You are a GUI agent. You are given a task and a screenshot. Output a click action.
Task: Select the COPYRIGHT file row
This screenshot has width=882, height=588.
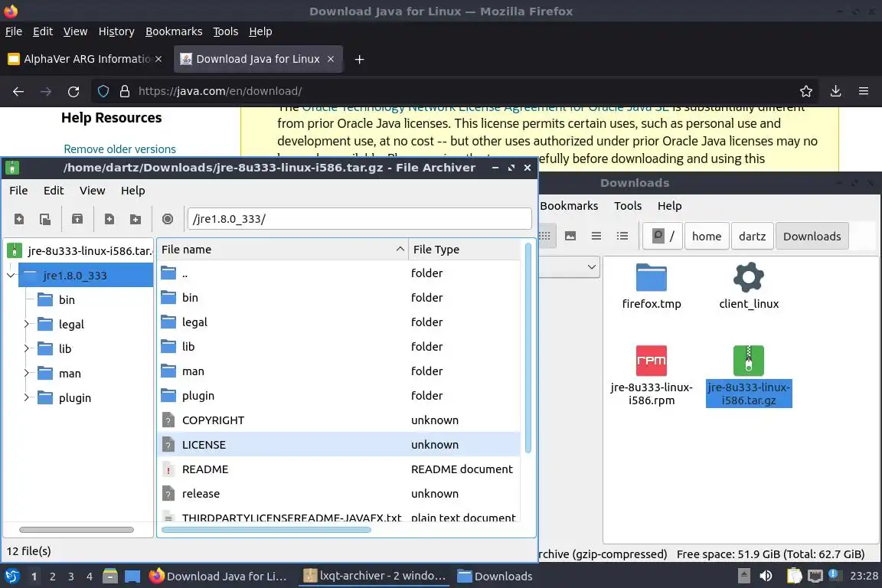click(x=339, y=420)
